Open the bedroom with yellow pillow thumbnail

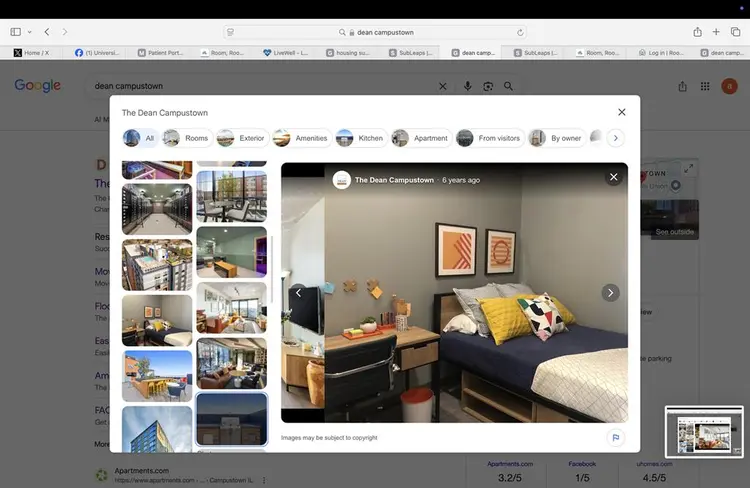pyautogui.click(x=157, y=320)
